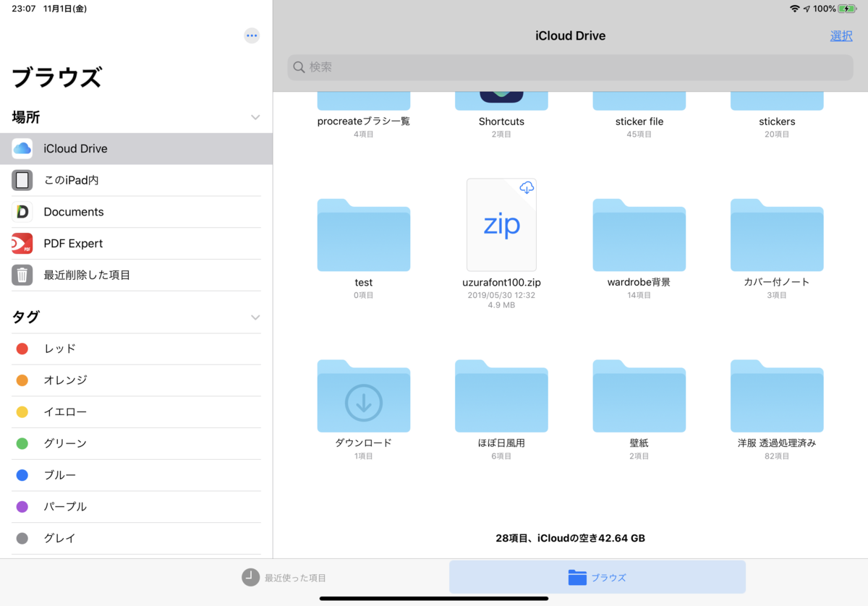
Task: Collapse the タグ section chevron
Action: (x=255, y=317)
